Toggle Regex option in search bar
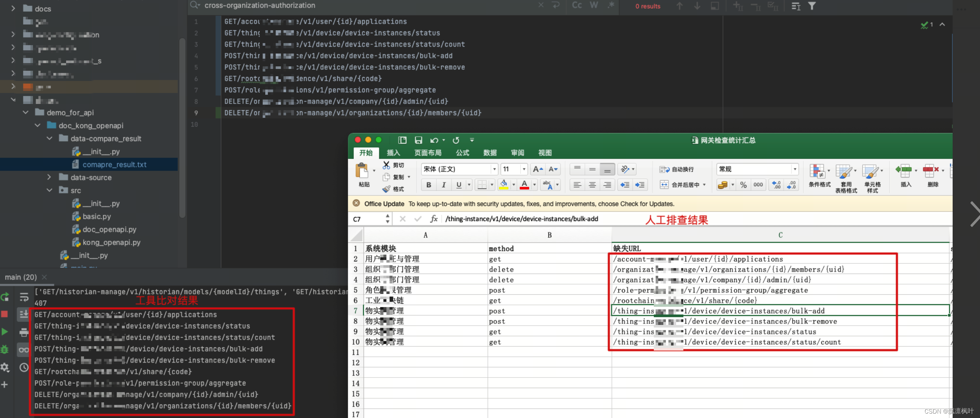This screenshot has width=980, height=418. (x=611, y=5)
